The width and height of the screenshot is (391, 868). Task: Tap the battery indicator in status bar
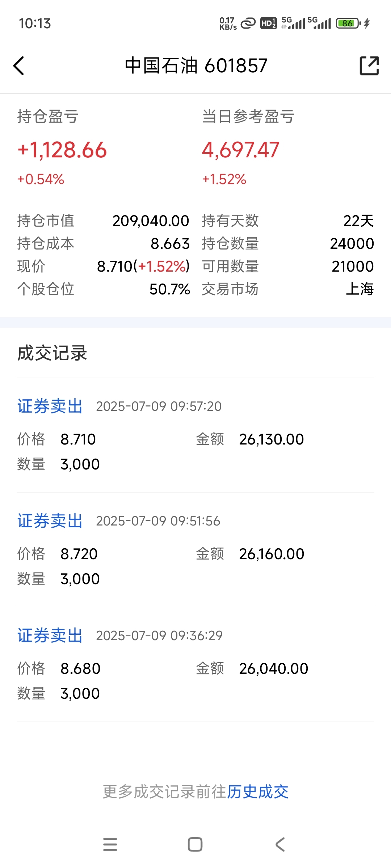click(348, 24)
